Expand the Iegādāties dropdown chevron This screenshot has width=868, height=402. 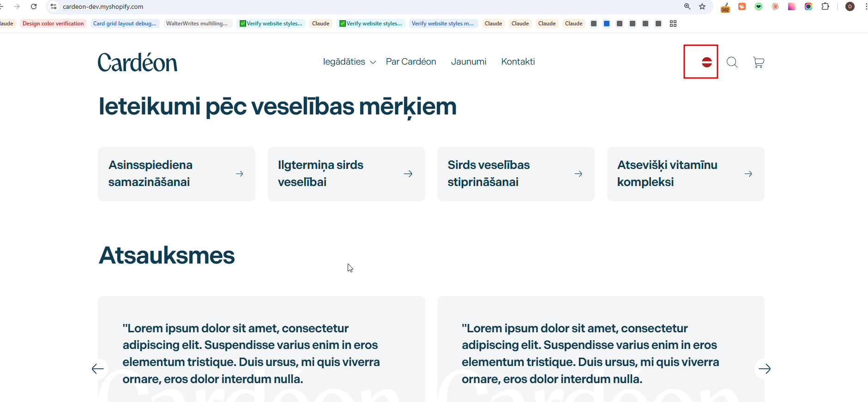point(373,62)
